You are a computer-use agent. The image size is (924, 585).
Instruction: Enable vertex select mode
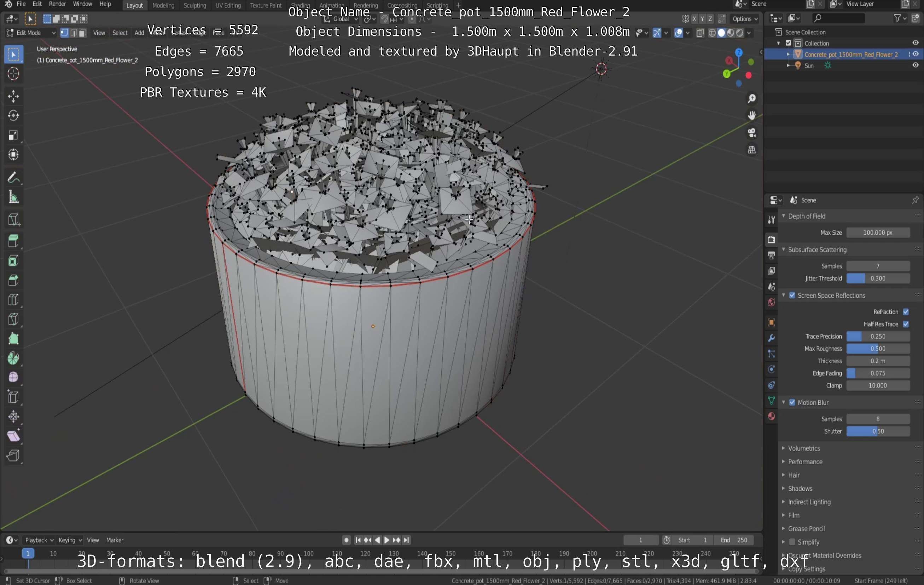(64, 33)
